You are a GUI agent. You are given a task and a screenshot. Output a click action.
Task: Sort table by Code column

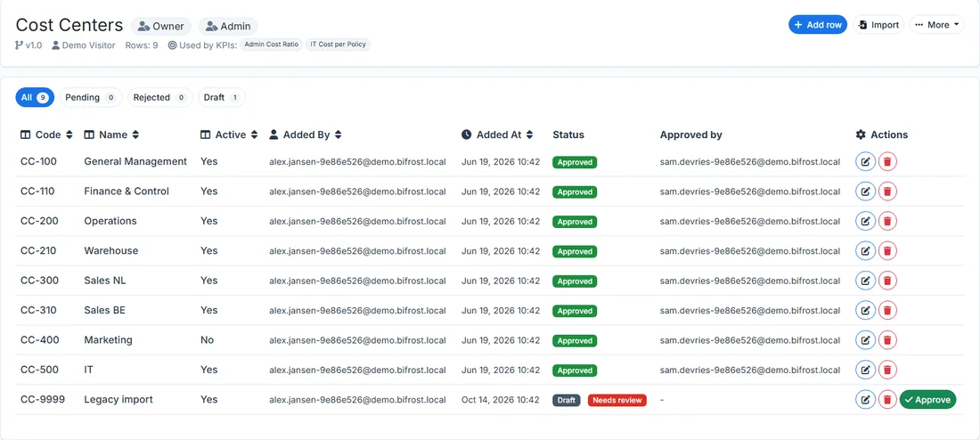[69, 134]
